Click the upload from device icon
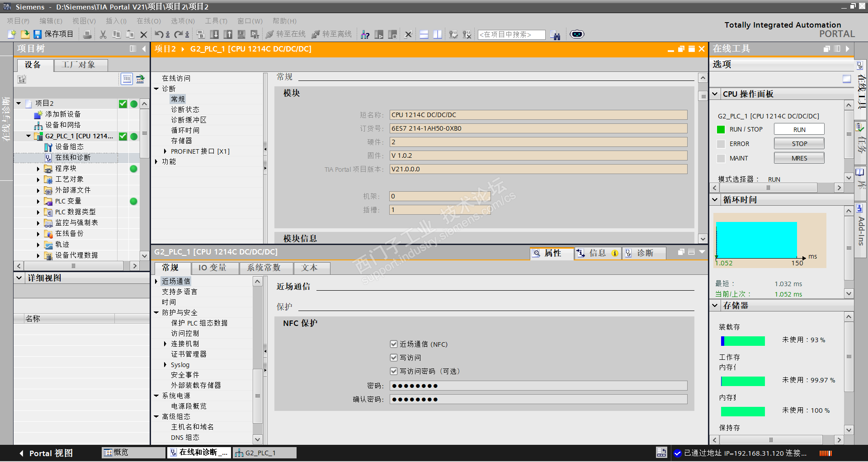868x462 pixels. [x=228, y=34]
